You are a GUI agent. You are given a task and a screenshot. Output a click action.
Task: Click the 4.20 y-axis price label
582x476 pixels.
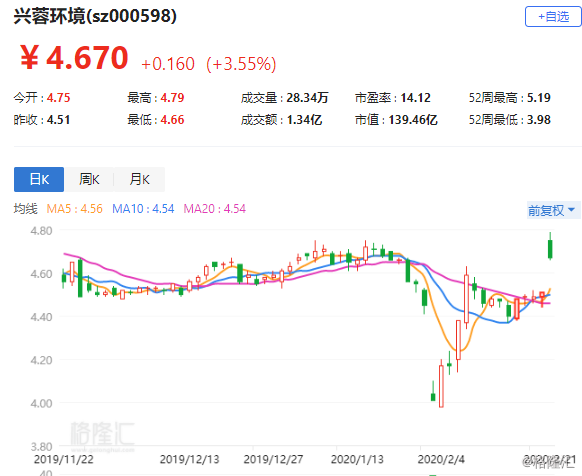pyautogui.click(x=41, y=360)
